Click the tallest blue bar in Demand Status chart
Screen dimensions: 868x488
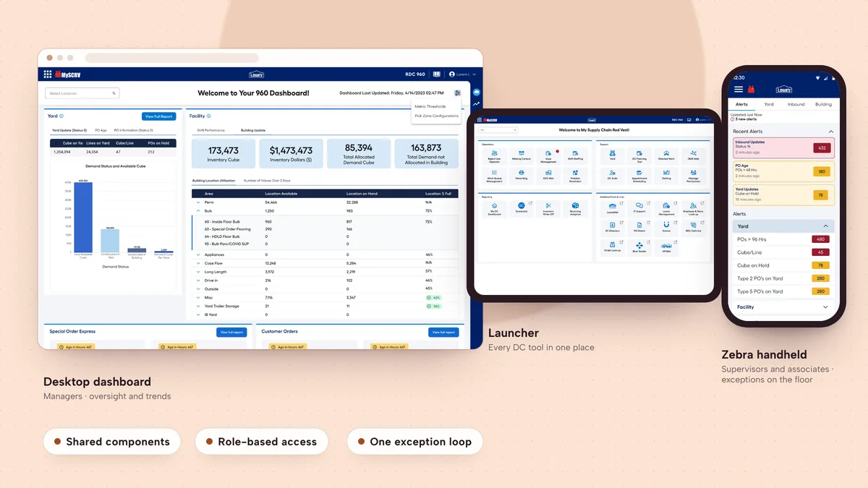[x=83, y=217]
